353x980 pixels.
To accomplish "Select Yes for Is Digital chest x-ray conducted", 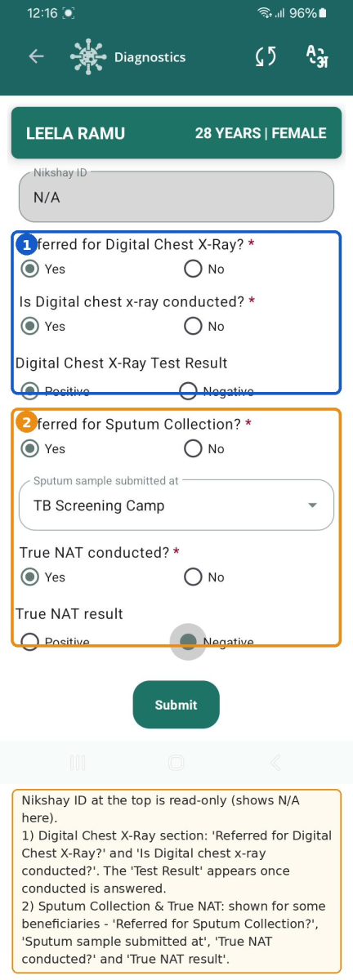I will [29, 326].
